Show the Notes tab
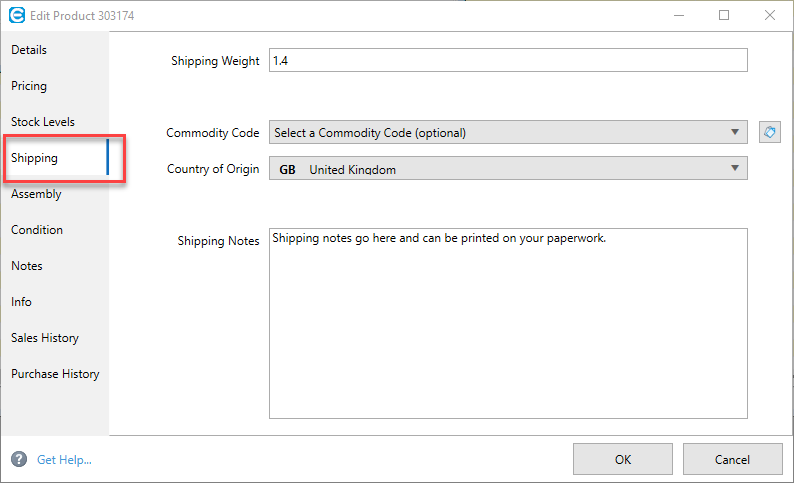This screenshot has width=794, height=483. 26,266
